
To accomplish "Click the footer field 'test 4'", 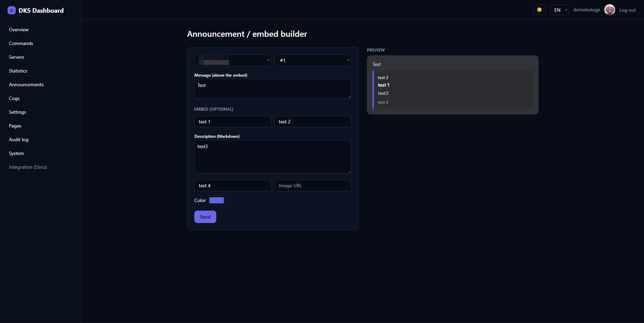I will click(x=233, y=186).
